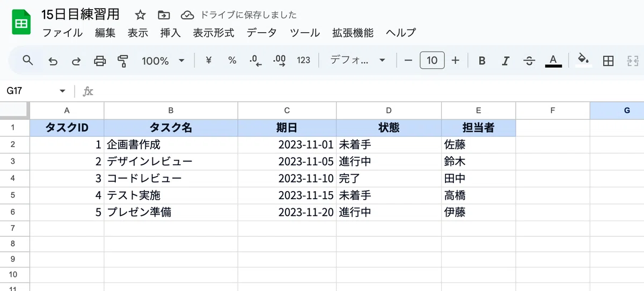Select column A header
This screenshot has height=291, width=644.
pyautogui.click(x=67, y=110)
